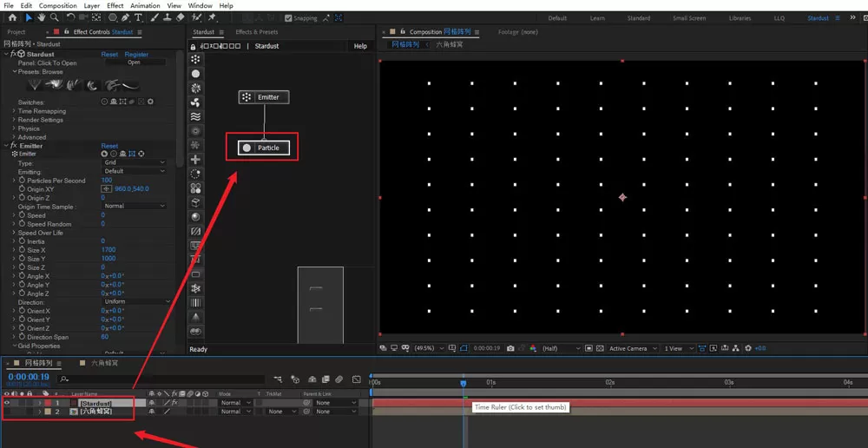
Task: Open the emitter Type dropdown showing Grid
Action: [x=134, y=163]
